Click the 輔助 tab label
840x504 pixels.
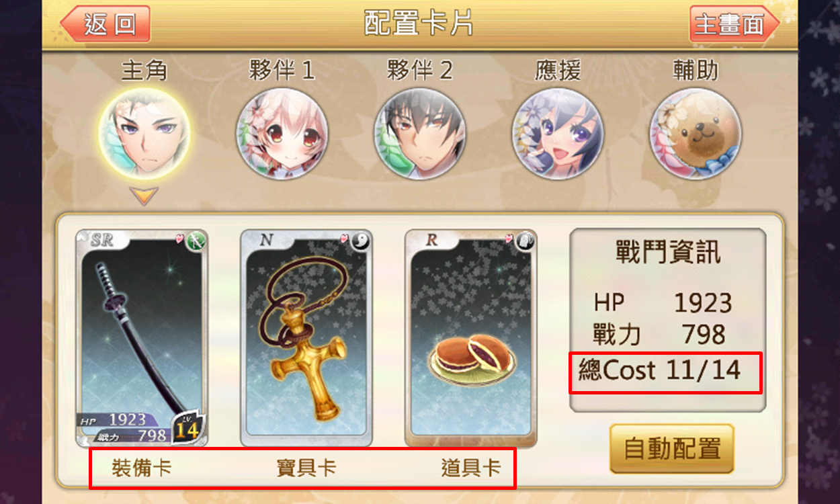(x=696, y=71)
